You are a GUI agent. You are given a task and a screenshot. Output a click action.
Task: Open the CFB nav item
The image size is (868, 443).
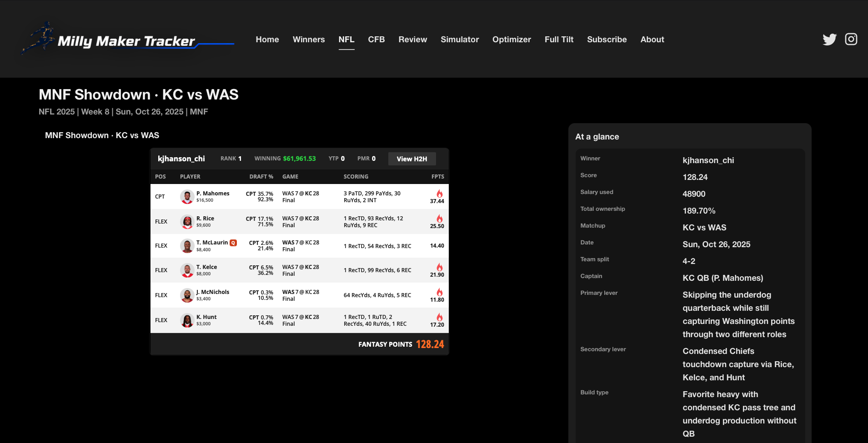(x=376, y=40)
